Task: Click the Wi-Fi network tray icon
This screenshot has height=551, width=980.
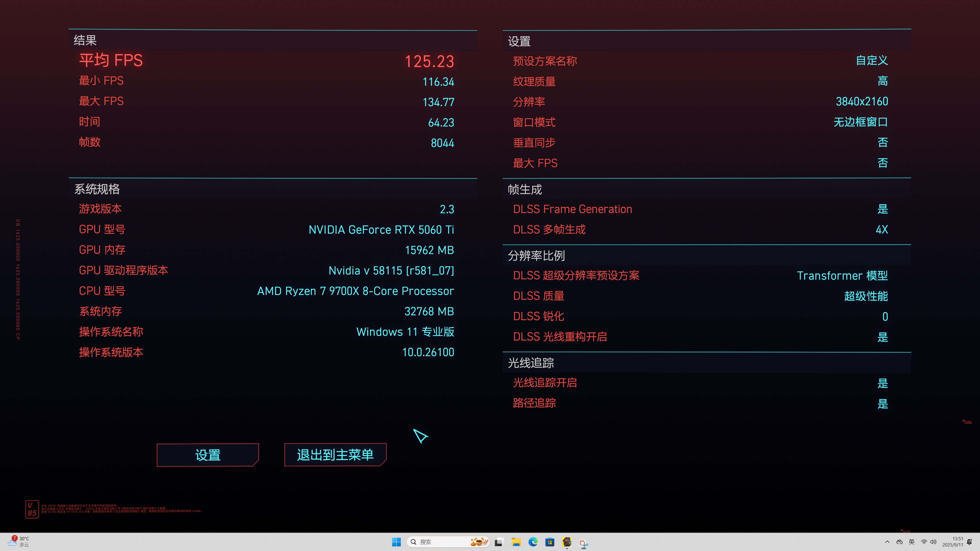Action: coord(924,542)
